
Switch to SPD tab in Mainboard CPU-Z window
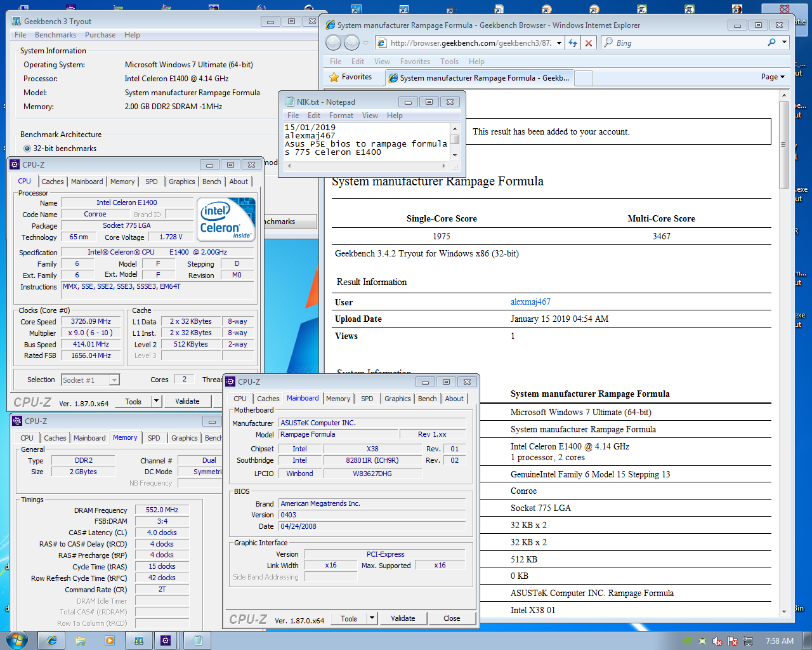pos(367,399)
